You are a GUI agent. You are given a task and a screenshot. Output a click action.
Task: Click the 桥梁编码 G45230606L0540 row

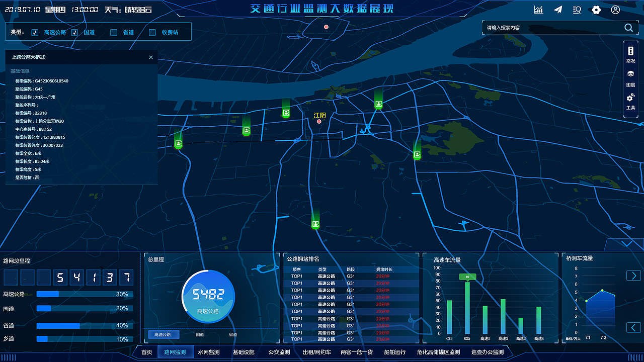tap(42, 81)
